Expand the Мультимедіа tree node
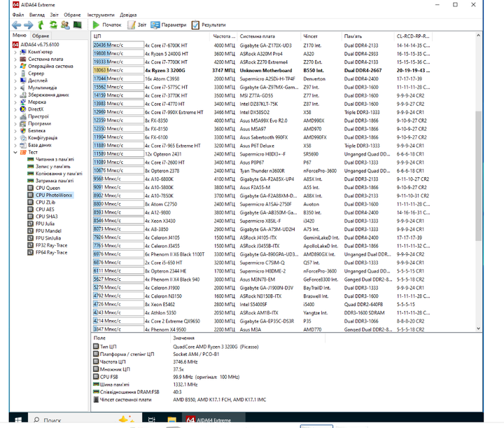The image size is (504, 428). click(15, 88)
